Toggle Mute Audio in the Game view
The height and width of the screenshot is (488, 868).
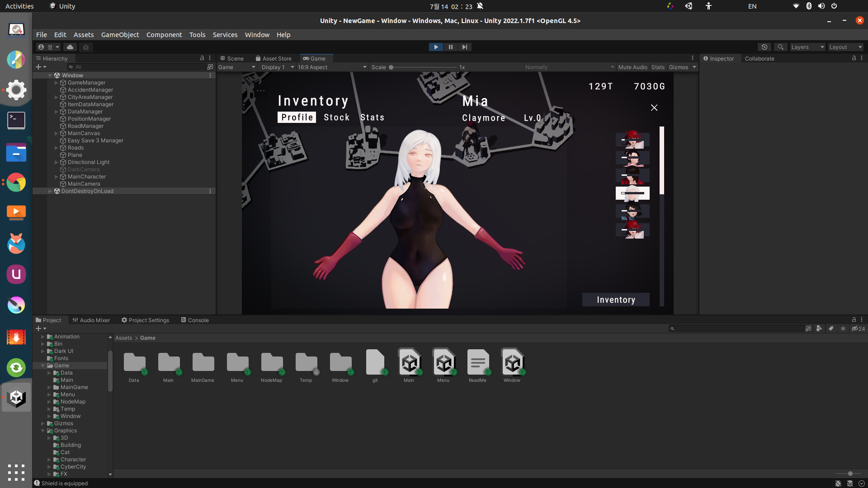click(632, 67)
